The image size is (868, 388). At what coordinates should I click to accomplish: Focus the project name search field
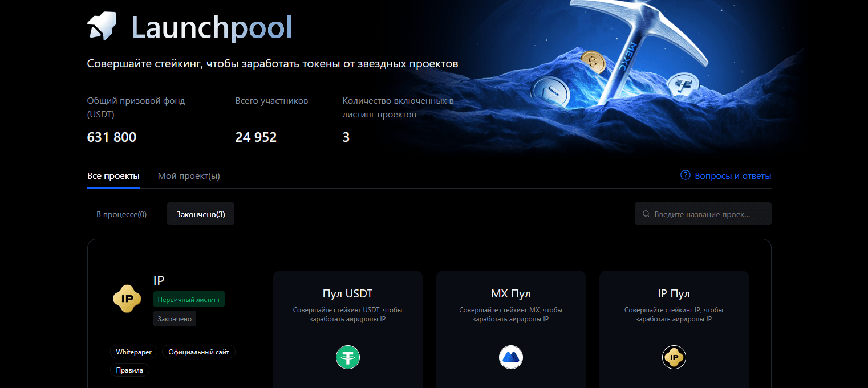pyautogui.click(x=707, y=214)
